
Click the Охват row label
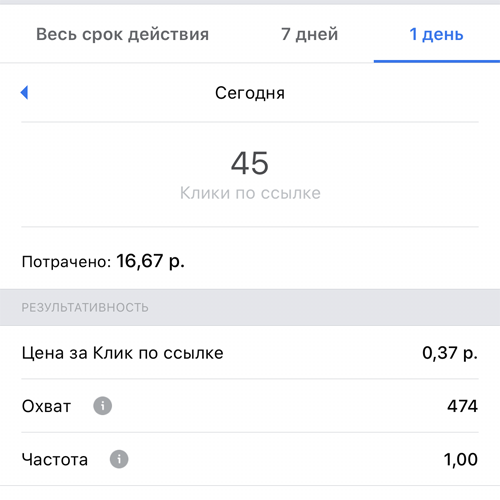tap(46, 406)
